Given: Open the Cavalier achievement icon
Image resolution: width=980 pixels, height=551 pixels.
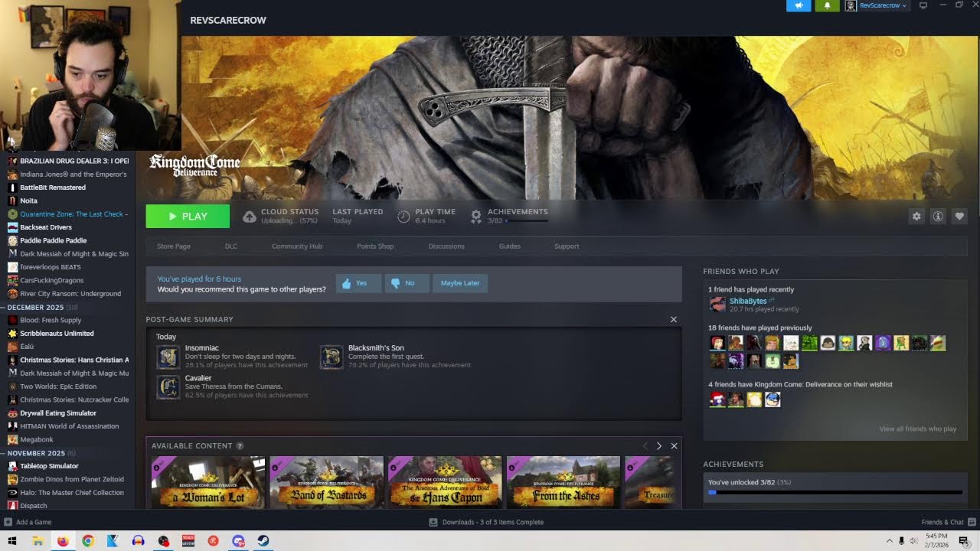Looking at the screenshot, I should (168, 387).
